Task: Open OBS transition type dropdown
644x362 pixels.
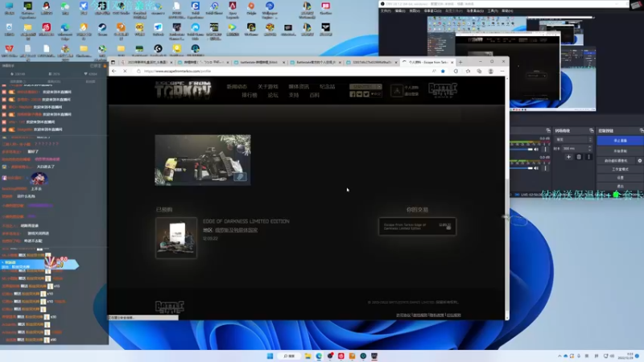Action: (574, 139)
